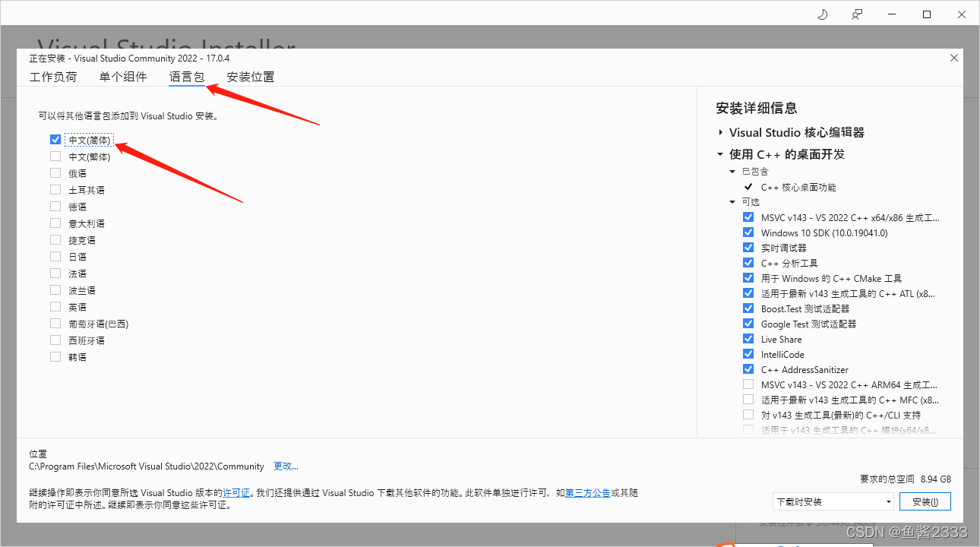Image resolution: width=980 pixels, height=547 pixels.
Task: Maximize the Visual Studio Installer window
Action: coord(927,14)
